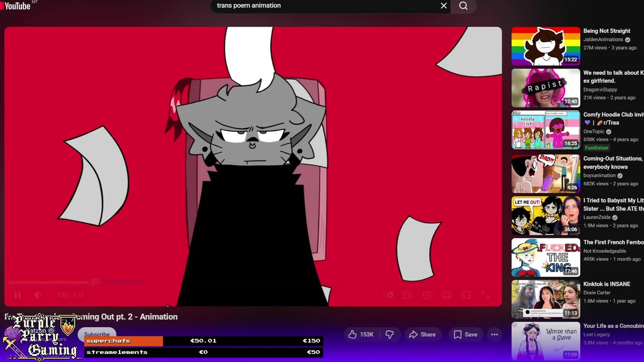Click the video title ending 'Out pt. 2 - Animation'
Image resolution: width=644 pixels, height=362 pixels.
91,317
